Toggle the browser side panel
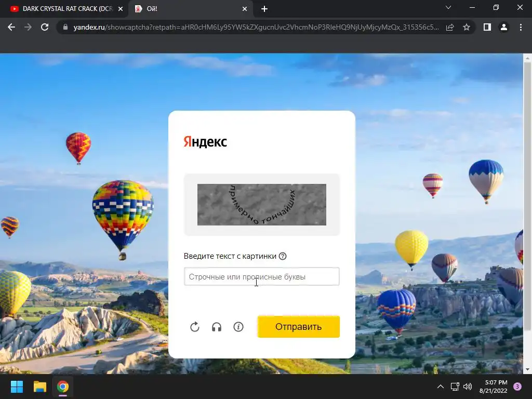This screenshot has height=399, width=532. [x=487, y=27]
